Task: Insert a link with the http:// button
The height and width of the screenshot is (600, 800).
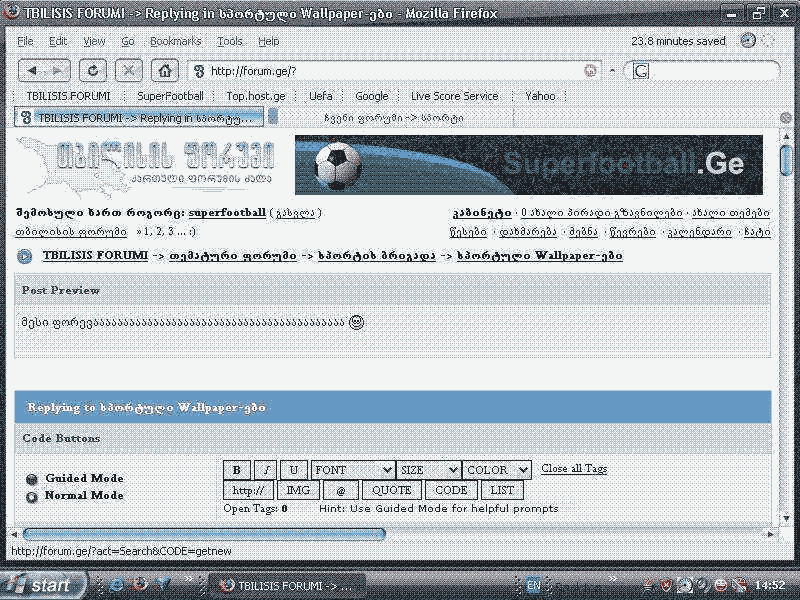Action: (248, 490)
